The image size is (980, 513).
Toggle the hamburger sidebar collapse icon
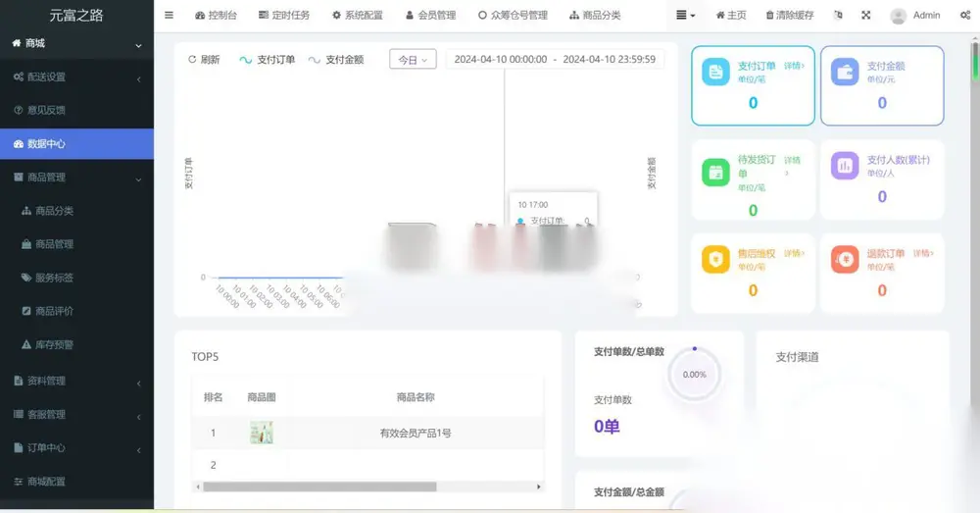169,15
